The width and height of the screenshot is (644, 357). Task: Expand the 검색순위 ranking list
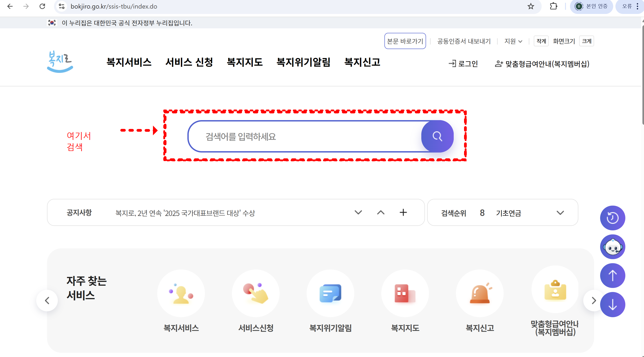click(560, 213)
